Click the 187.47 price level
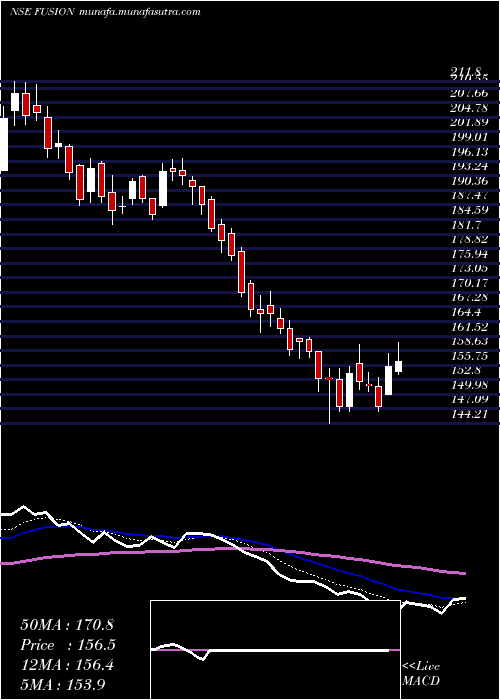 [470, 195]
